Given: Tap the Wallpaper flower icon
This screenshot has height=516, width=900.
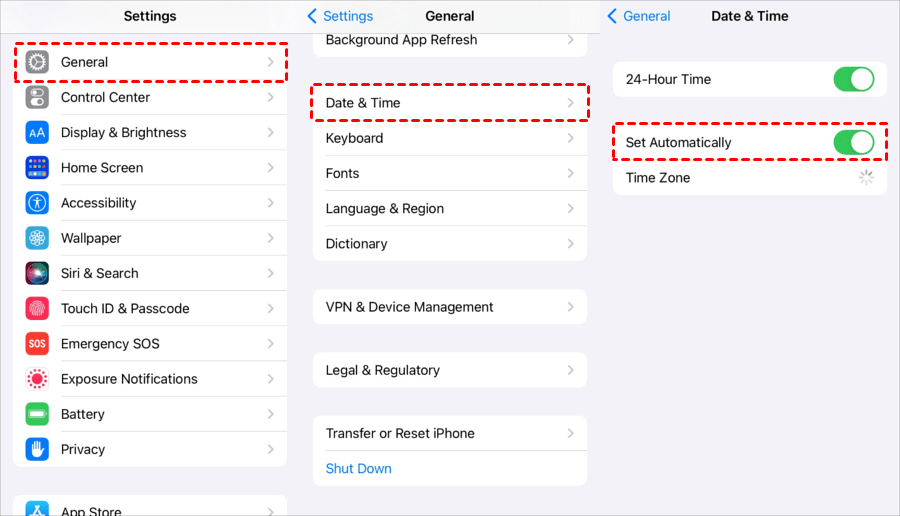Looking at the screenshot, I should pos(37,238).
